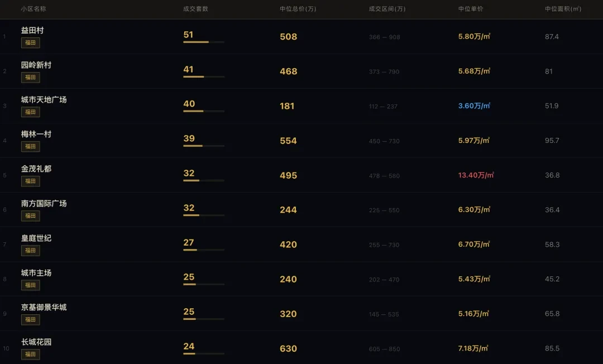Click the 福田 tag under 南方国际广场
The width and height of the screenshot is (603, 364).
[31, 216]
